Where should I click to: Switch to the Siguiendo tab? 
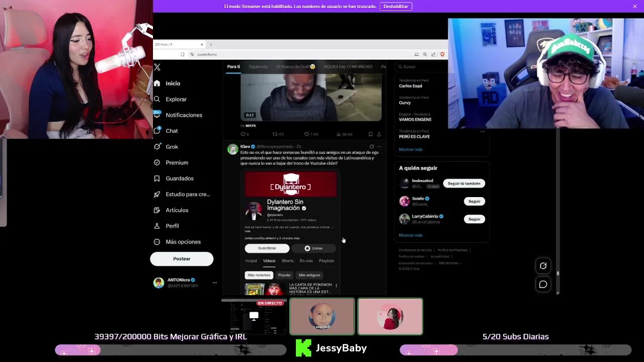(x=258, y=66)
